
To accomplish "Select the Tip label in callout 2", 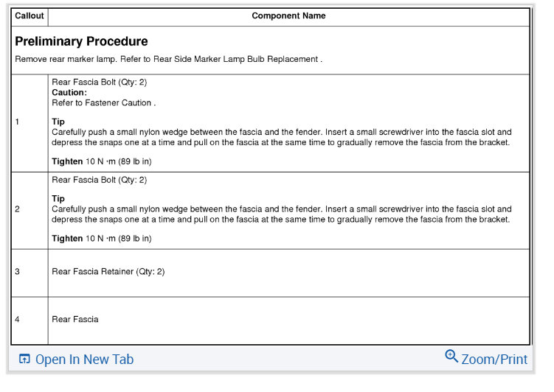I will point(58,199).
